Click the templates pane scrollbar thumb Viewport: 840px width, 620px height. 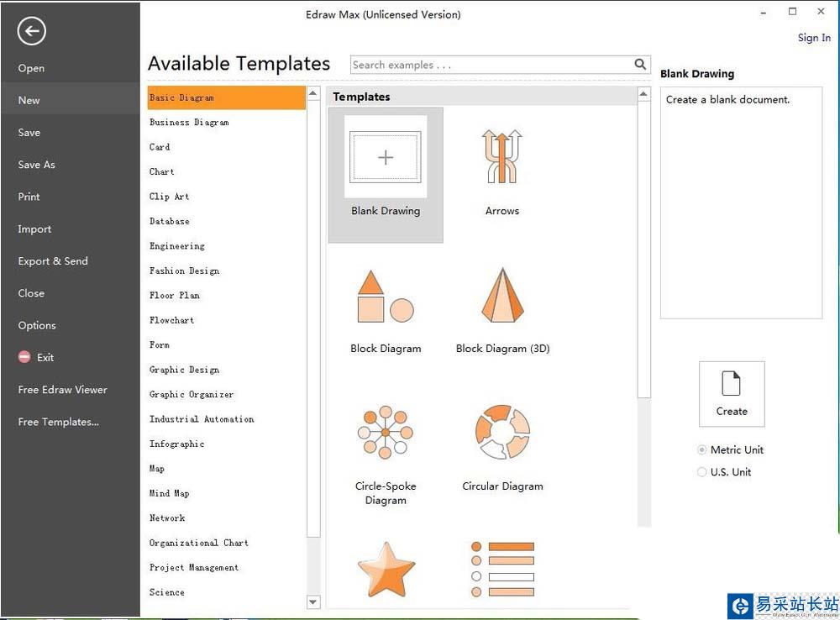coord(644,250)
